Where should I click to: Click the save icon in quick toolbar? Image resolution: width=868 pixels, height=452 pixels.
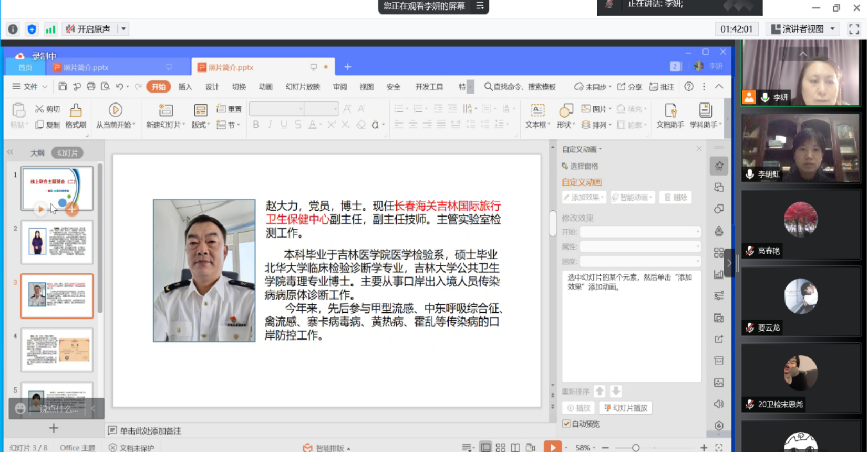(63, 87)
